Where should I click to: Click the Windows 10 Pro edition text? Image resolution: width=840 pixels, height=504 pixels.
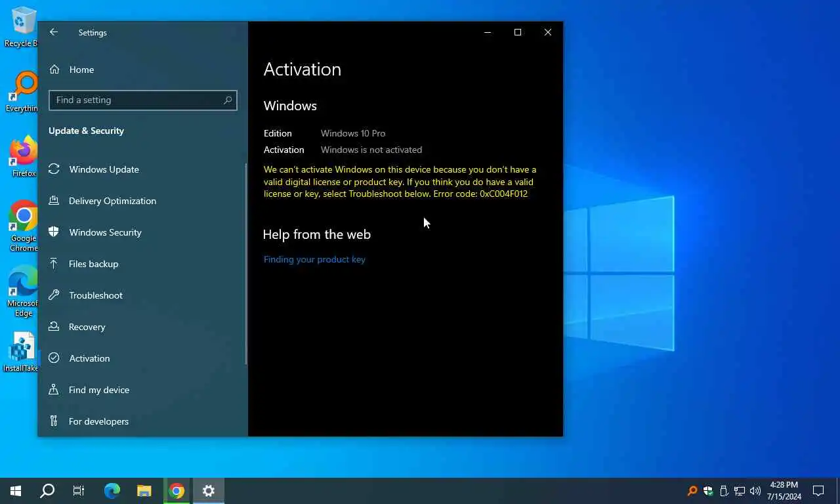click(x=353, y=133)
